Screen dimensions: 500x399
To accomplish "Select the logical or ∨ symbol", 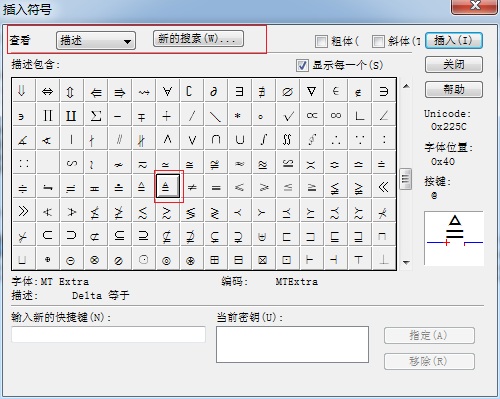I will tap(192, 139).
